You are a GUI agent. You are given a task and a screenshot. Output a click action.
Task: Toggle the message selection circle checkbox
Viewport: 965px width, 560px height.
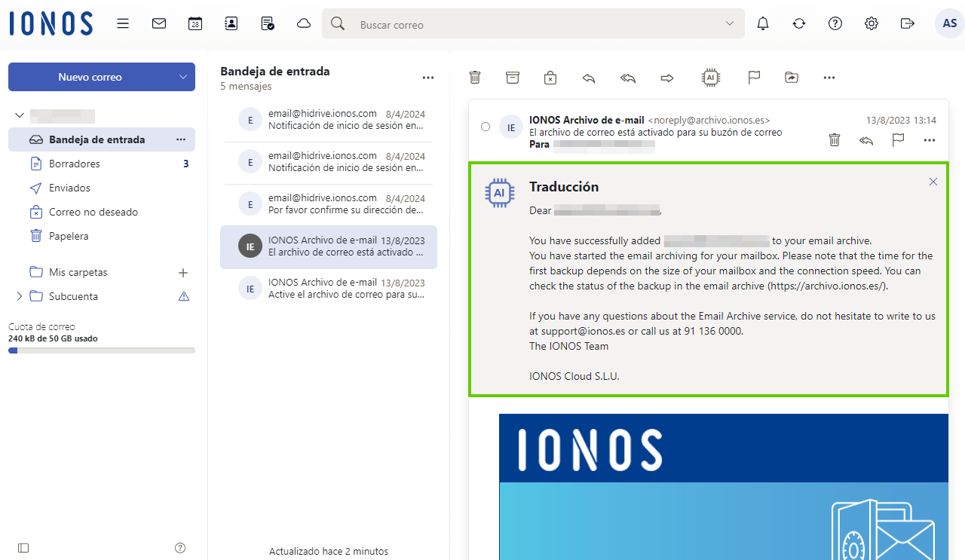(486, 127)
